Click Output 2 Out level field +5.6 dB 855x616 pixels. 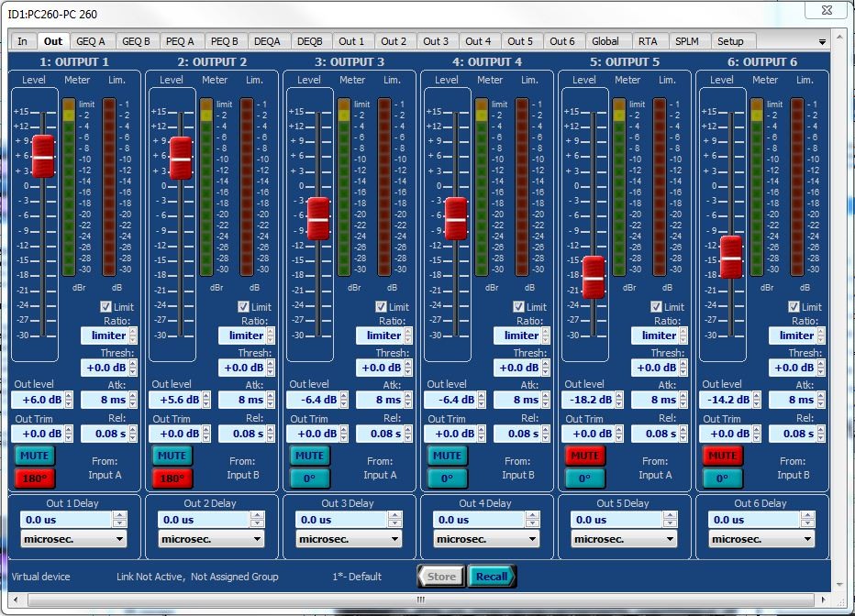[x=175, y=400]
